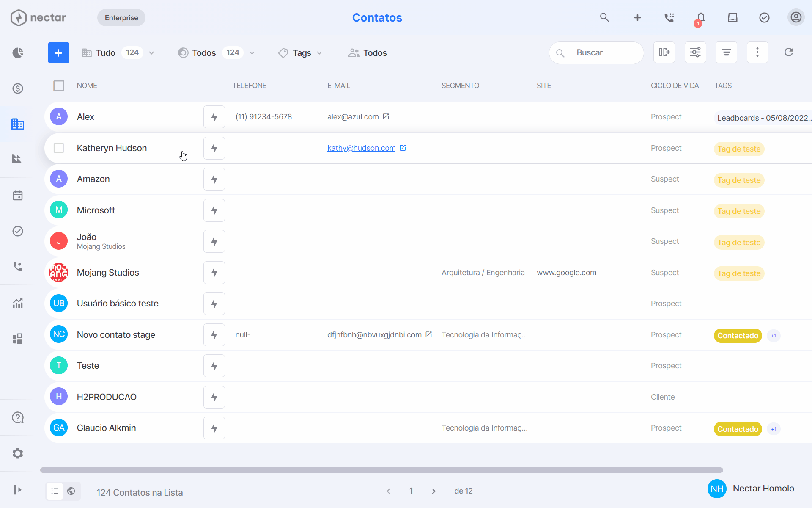Screen dimensions: 812x508
Task: Click Tag de teste on Amazon row
Action: coord(739,180)
